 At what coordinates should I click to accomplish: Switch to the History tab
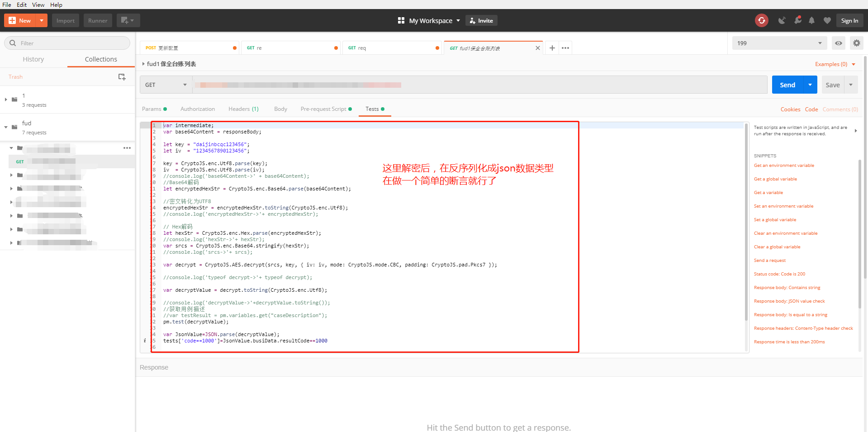(x=33, y=59)
